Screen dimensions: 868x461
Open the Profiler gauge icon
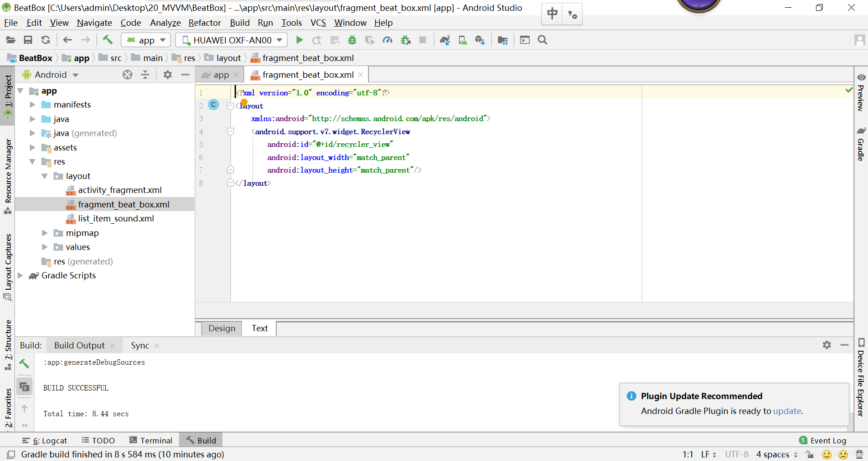pyautogui.click(x=387, y=40)
